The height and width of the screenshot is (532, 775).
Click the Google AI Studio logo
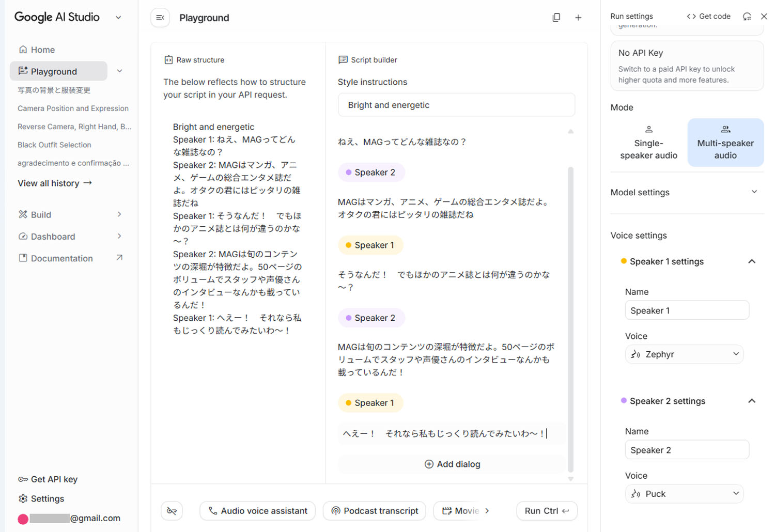pos(57,17)
